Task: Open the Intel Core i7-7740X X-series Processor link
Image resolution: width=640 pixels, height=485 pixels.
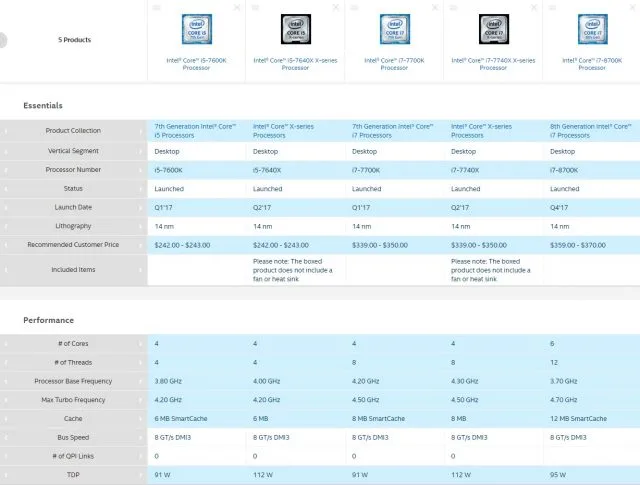Action: pyautogui.click(x=493, y=64)
